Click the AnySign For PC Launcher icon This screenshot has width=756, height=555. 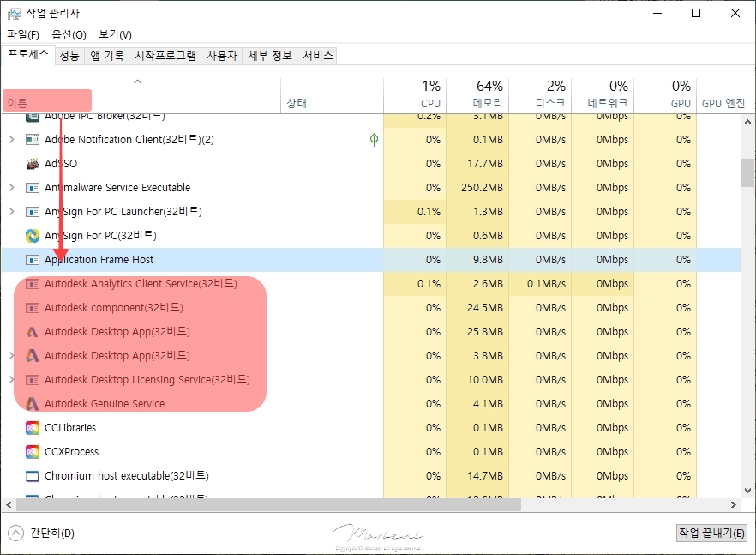point(33,211)
